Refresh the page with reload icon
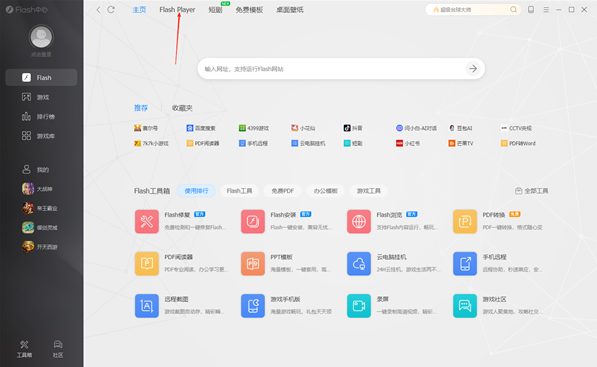Screen dimensions: 597x367 [x=111, y=10]
